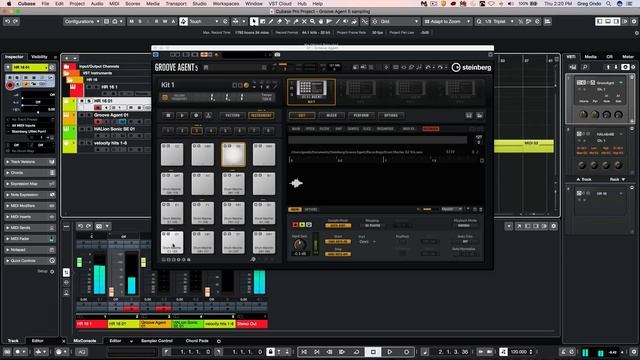Switch to the MixConsole lower zone tab

(x=85, y=340)
